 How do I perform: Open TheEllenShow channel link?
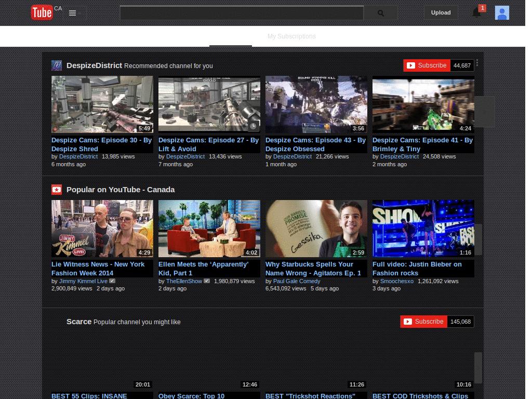[x=184, y=281]
